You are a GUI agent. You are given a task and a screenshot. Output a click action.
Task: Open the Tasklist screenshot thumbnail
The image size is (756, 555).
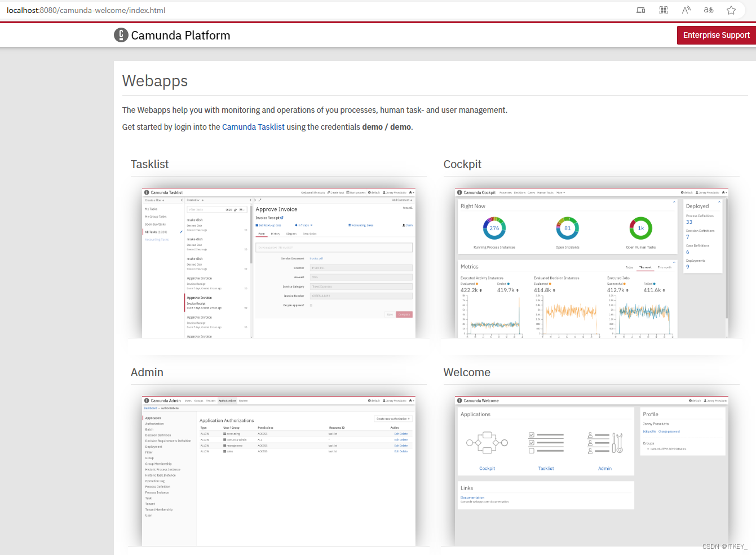(278, 263)
